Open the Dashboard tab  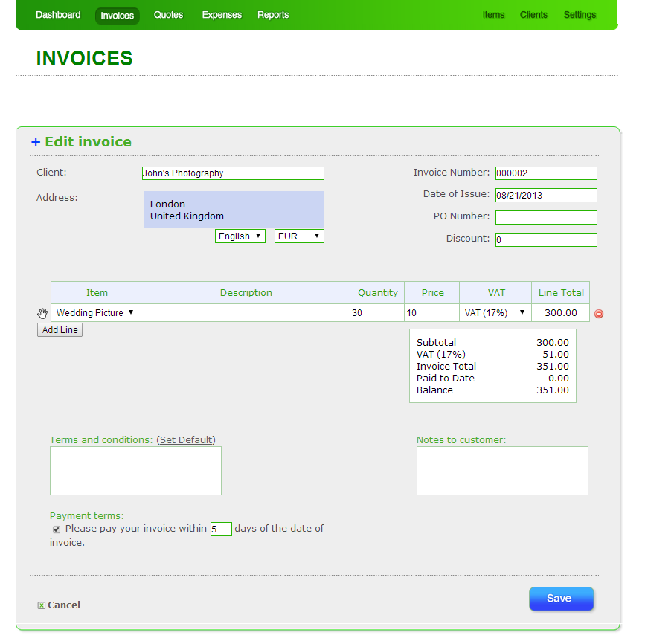click(x=58, y=15)
